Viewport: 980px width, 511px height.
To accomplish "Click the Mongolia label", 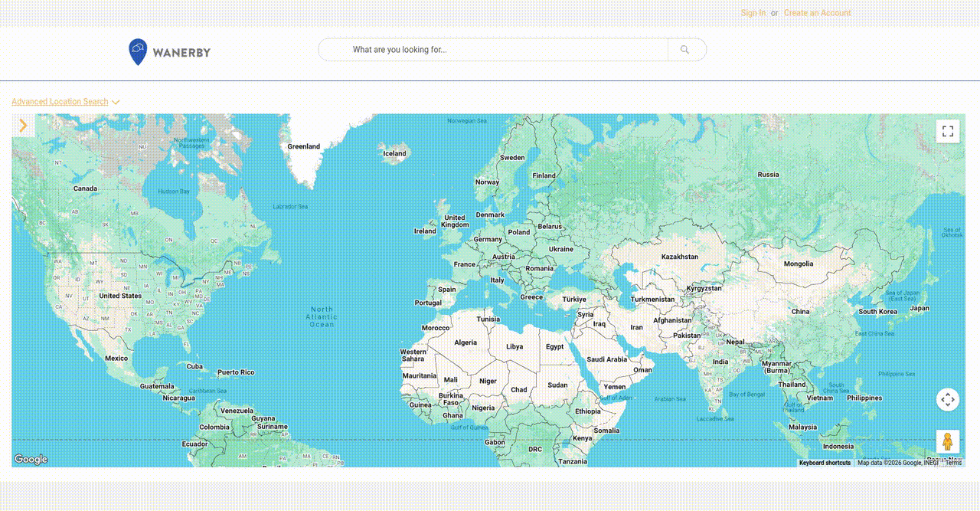I will (x=799, y=264).
